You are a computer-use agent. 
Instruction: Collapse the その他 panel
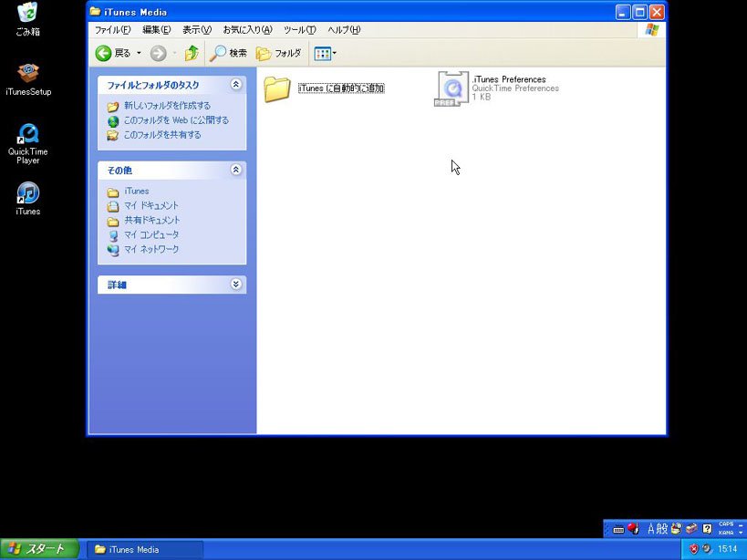(236, 170)
